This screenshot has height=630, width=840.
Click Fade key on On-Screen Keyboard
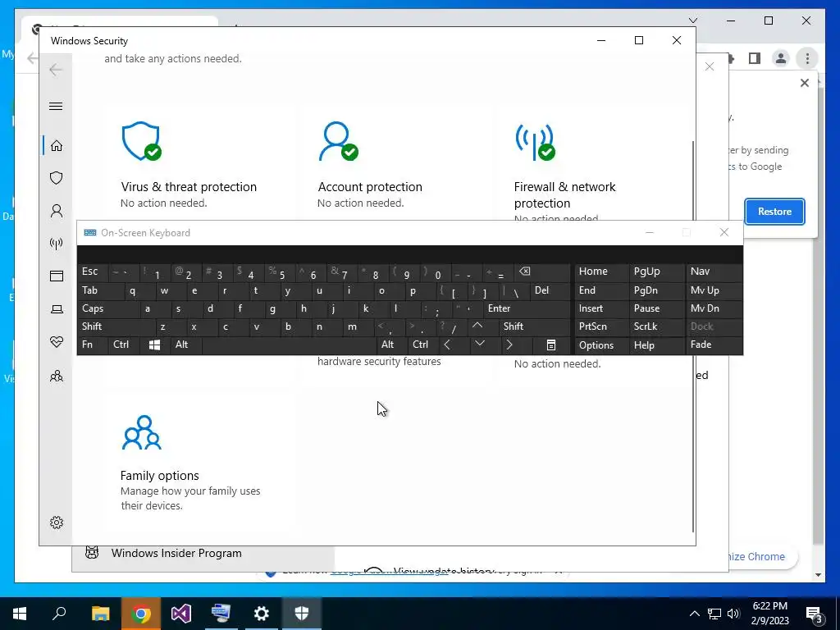[714, 345]
